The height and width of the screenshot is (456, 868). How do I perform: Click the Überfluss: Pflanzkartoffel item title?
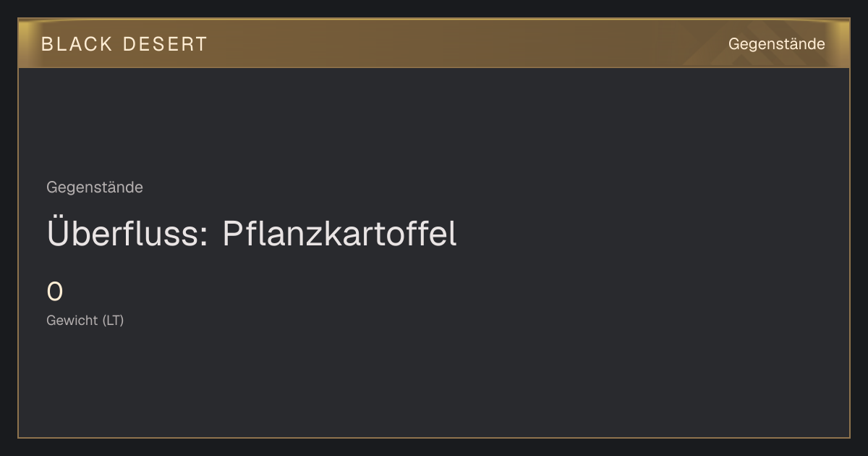point(252,233)
